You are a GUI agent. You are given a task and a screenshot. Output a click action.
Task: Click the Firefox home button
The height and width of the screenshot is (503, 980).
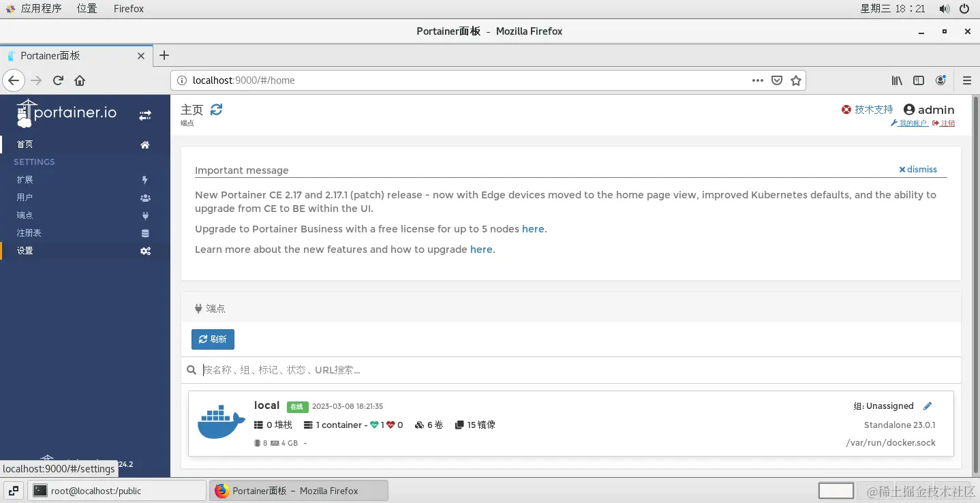[x=80, y=80]
